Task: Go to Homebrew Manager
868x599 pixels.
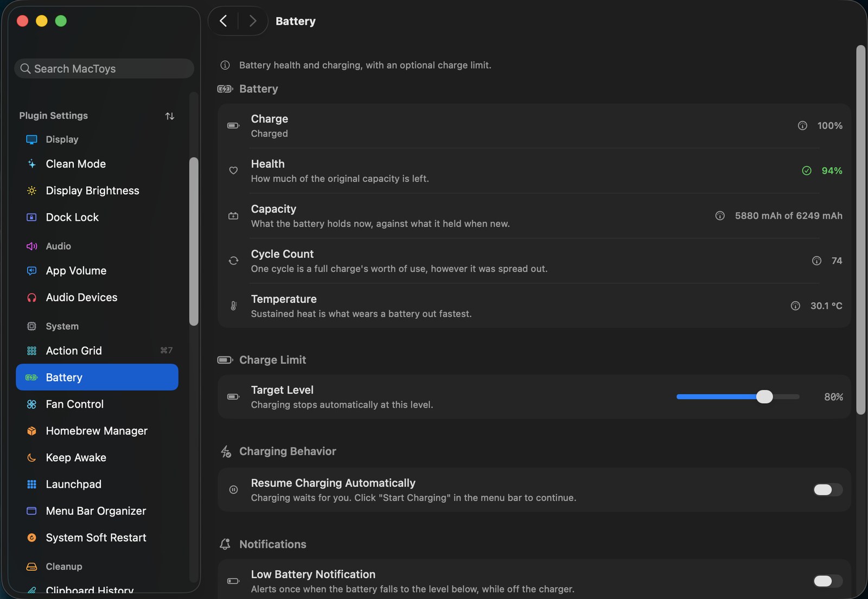Action: tap(97, 431)
